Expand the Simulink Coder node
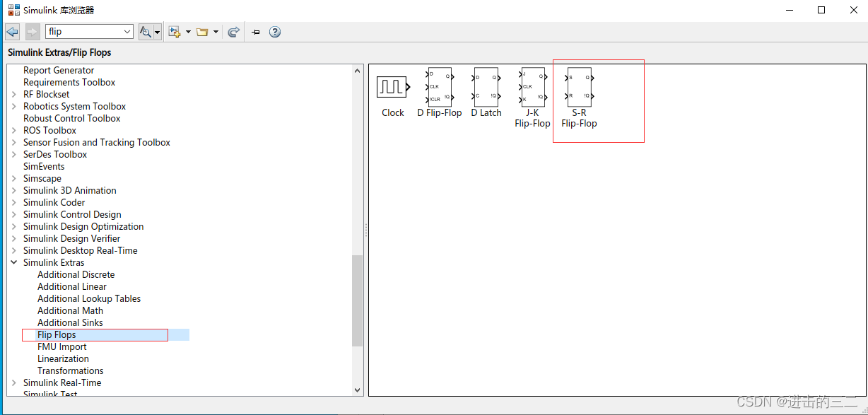 pos(14,202)
